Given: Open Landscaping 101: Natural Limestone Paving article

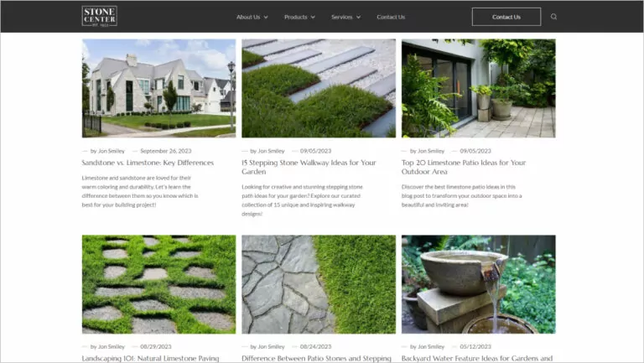Looking at the screenshot, I should tap(151, 358).
